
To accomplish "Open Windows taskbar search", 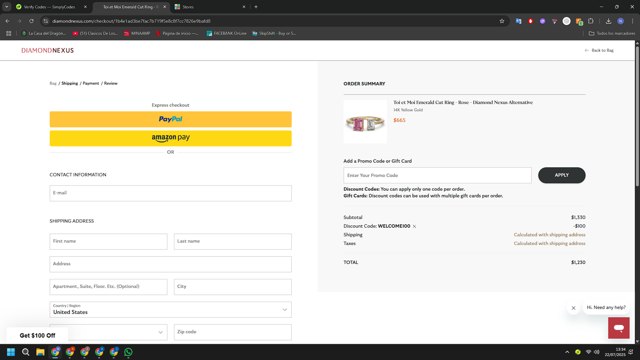I will 25,352.
